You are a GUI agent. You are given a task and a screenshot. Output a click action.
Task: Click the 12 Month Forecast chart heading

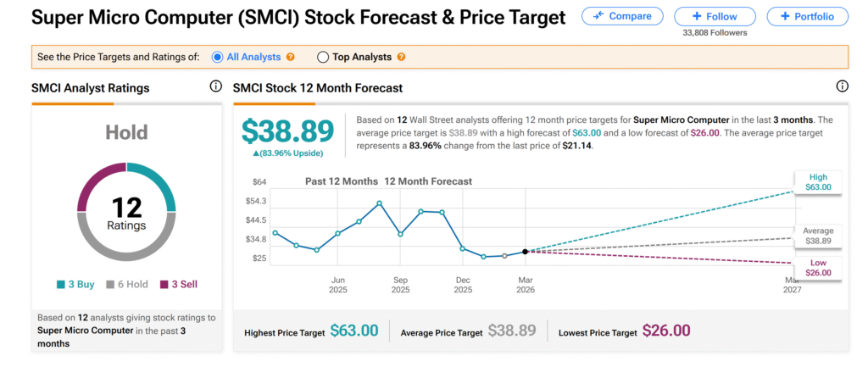(x=428, y=181)
